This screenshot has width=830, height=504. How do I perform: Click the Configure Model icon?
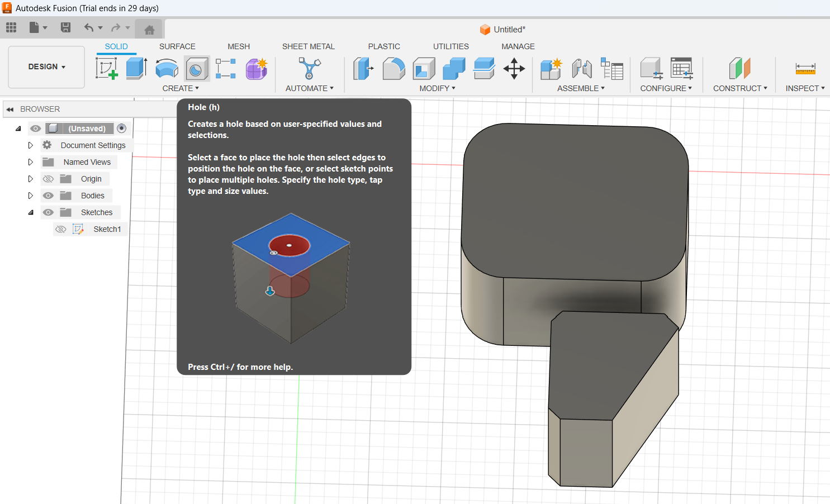651,69
